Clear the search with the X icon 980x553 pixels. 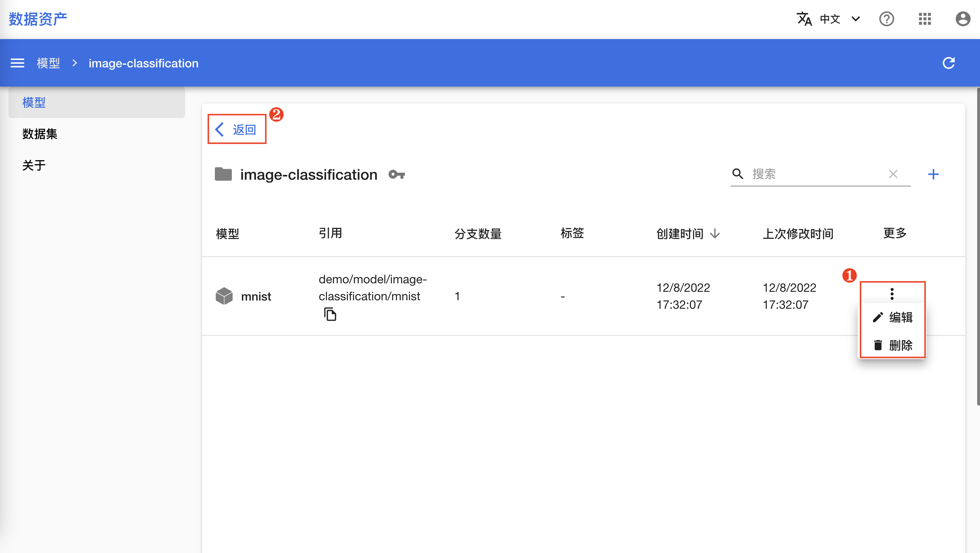tap(893, 174)
